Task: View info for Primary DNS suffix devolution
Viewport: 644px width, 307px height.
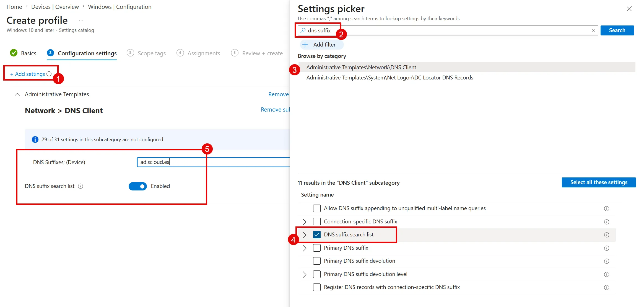Action: pos(606,261)
